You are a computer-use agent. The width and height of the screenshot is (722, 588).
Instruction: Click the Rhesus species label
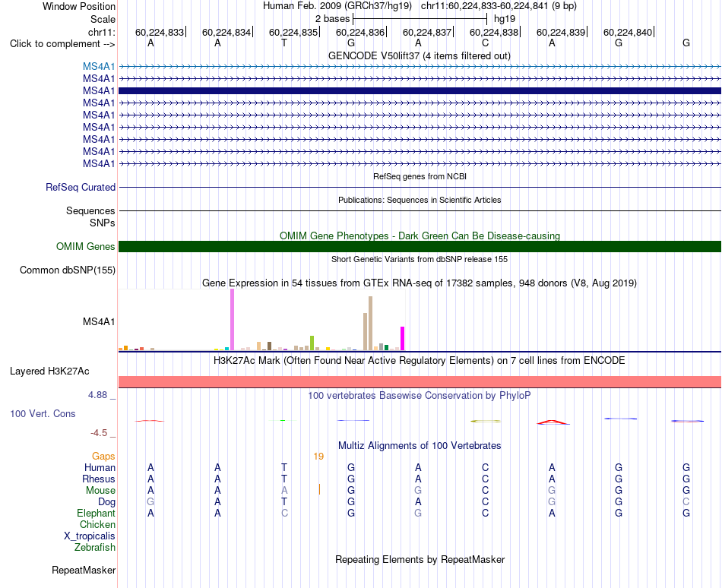coord(99,479)
